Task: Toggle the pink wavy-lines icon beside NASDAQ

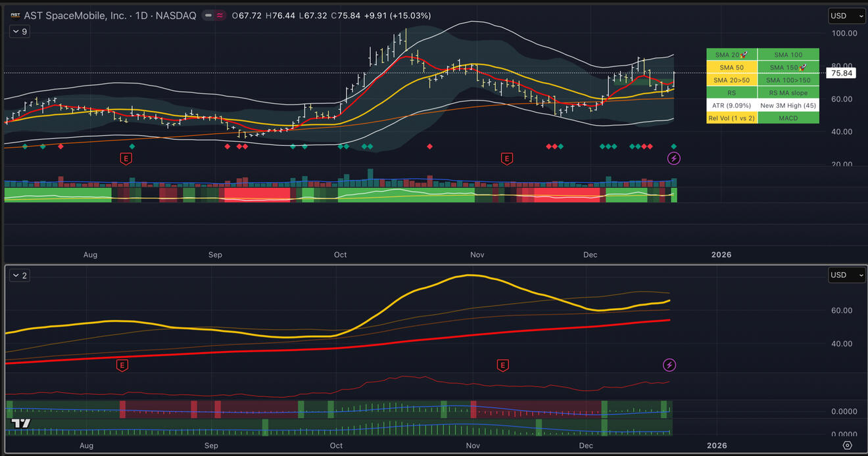Action: (220, 16)
